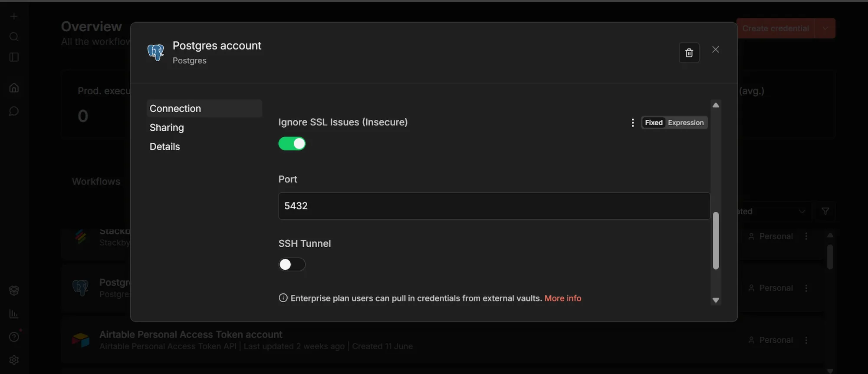868x374 pixels.
Task: Delete credential with the trash icon
Action: (x=689, y=53)
